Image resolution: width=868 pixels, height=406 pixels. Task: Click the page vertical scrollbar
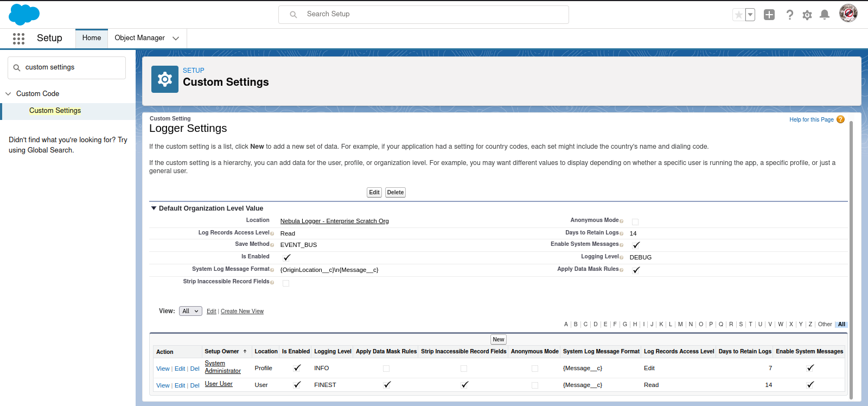(x=851, y=259)
